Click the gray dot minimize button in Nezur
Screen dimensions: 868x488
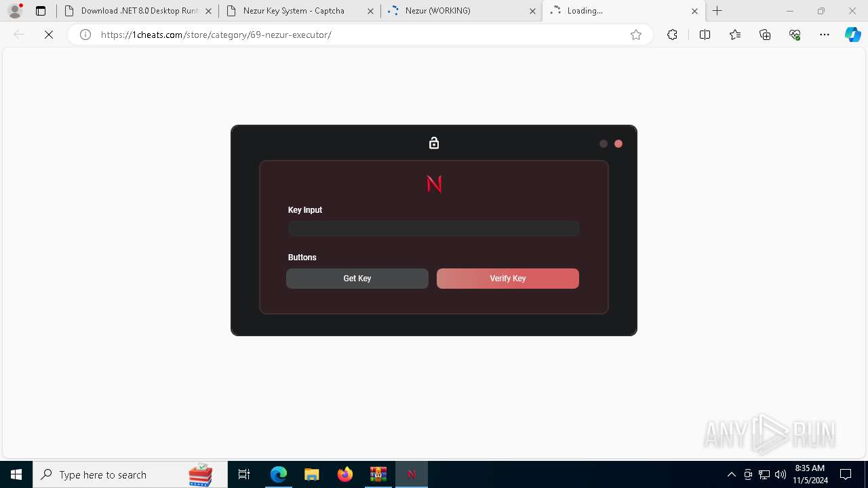604,144
